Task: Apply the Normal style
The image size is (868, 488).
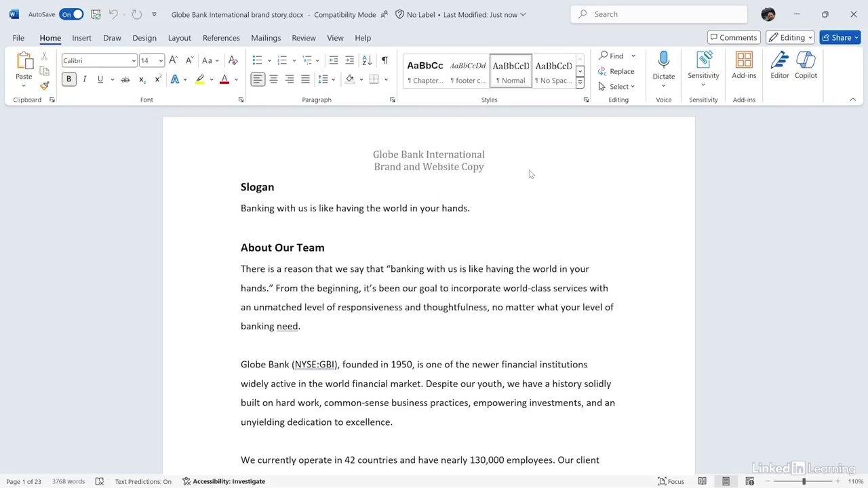Action: 511,73
